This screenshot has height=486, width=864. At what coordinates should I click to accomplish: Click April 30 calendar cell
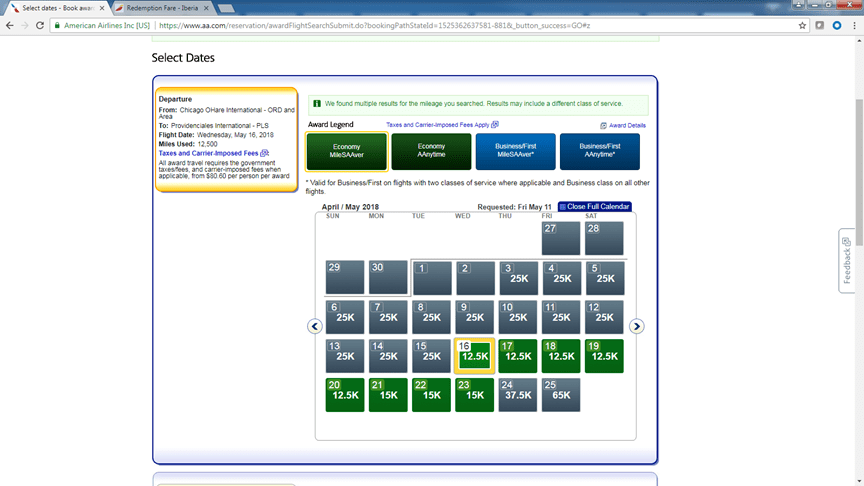click(x=388, y=277)
